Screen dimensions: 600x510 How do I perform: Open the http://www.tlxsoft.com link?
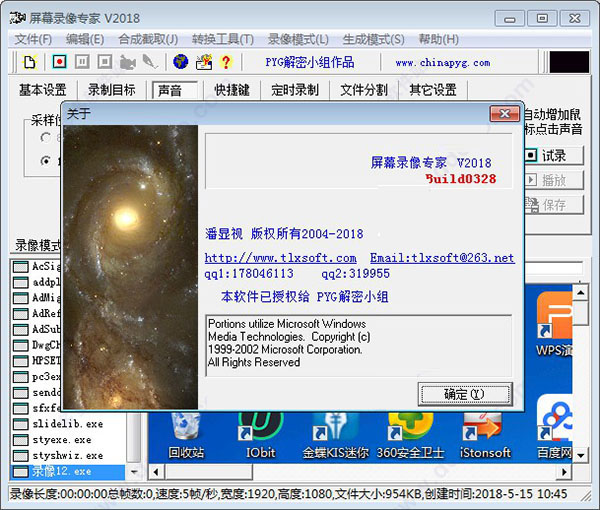pos(280,258)
